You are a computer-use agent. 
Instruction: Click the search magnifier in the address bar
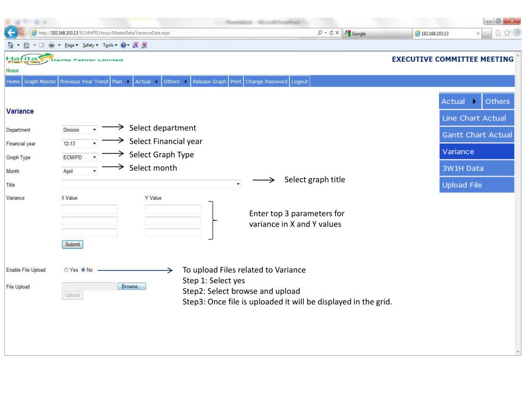click(x=320, y=33)
